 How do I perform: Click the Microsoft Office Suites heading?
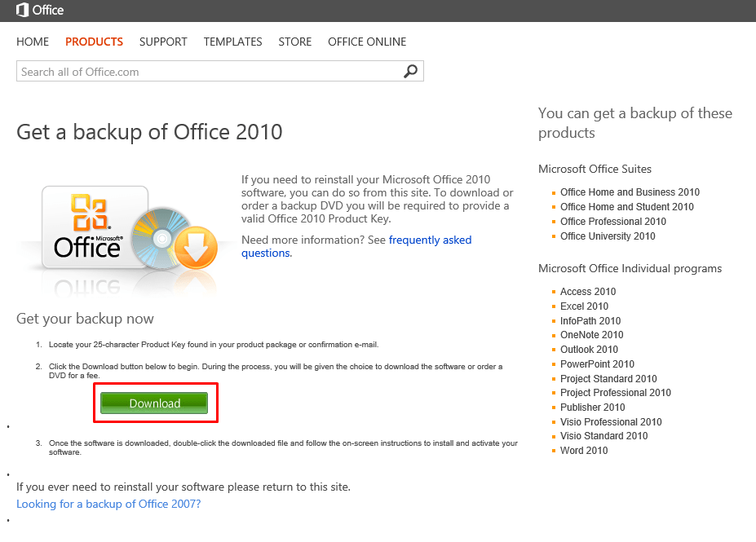595,169
